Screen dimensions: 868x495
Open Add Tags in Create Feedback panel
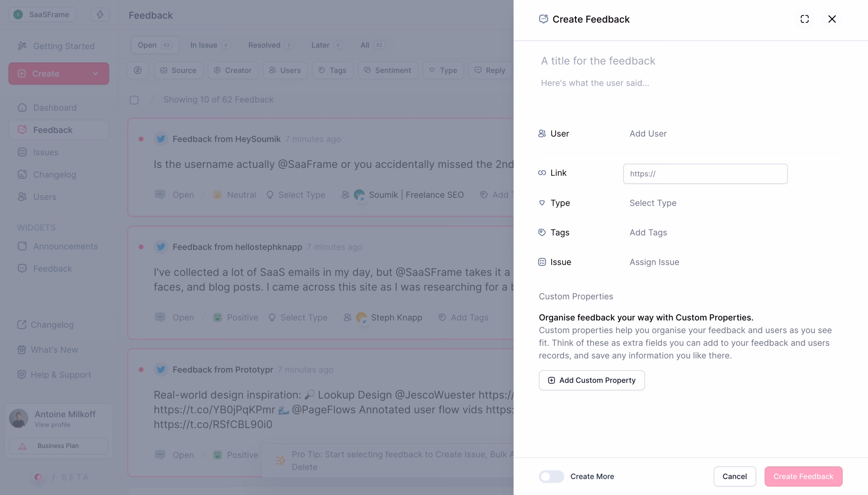click(648, 233)
